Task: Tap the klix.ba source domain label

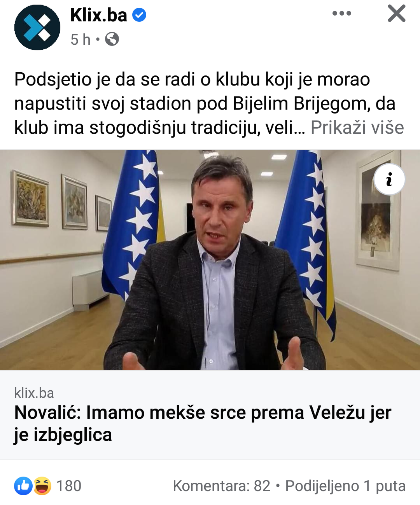Action: pyautogui.click(x=34, y=393)
